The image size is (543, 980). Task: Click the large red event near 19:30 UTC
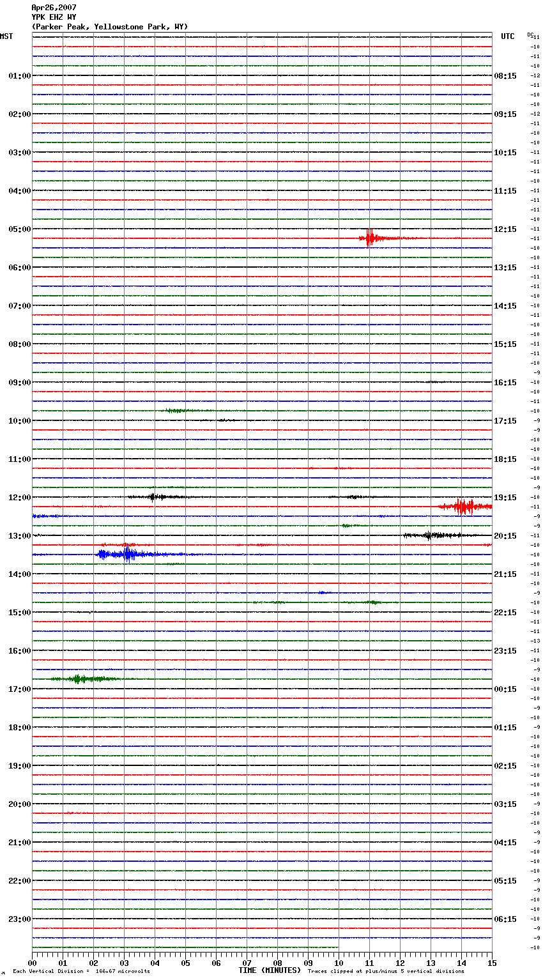464,507
